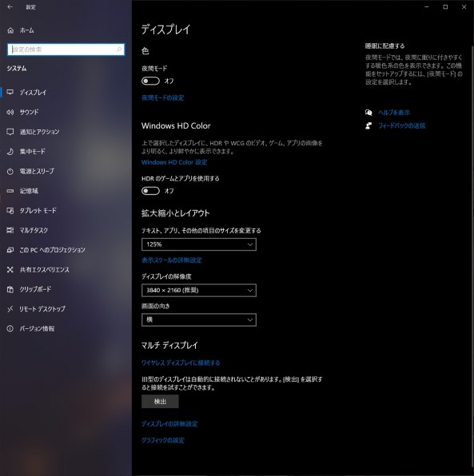
Task: Select the Focus assist (集中モード) moon icon
Action: 10,152
